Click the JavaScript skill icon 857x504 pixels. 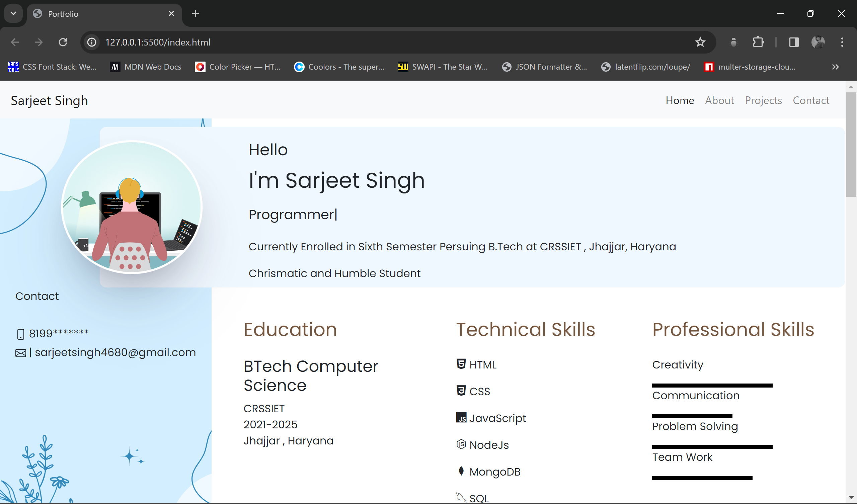[x=462, y=418]
